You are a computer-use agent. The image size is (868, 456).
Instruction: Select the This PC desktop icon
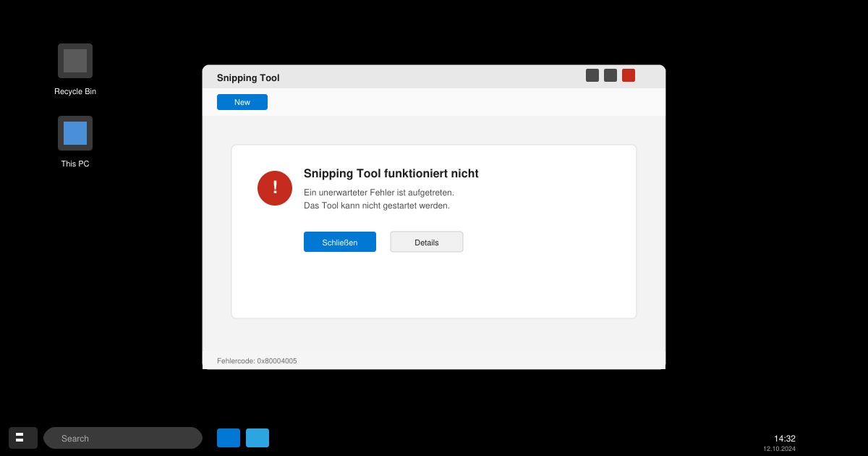pyautogui.click(x=75, y=133)
